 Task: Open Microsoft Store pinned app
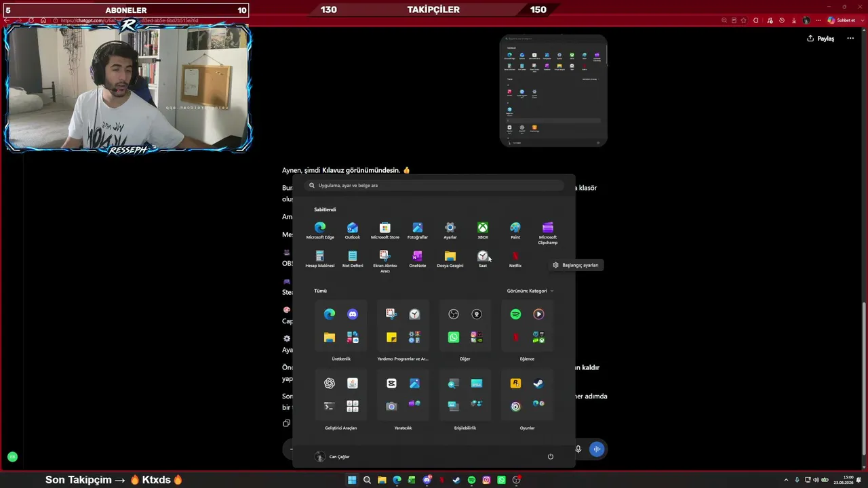pos(385,230)
